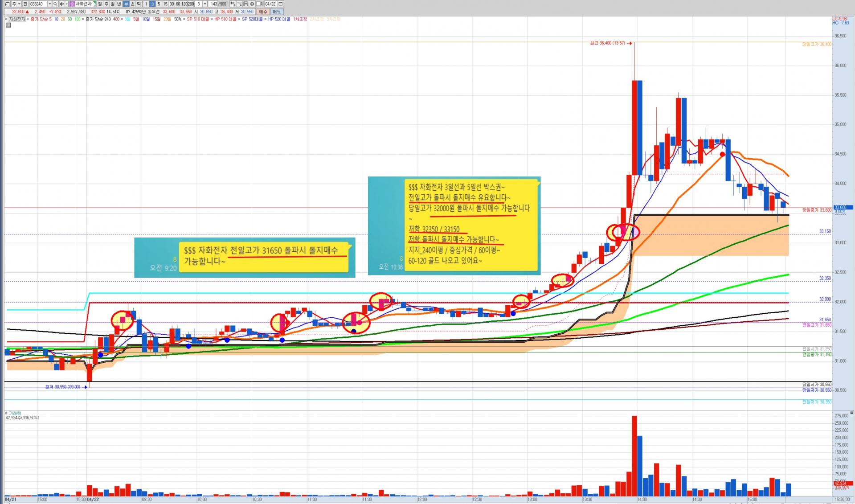Click the 04/22 date label on time axis
The image size is (855, 504).
point(93,500)
